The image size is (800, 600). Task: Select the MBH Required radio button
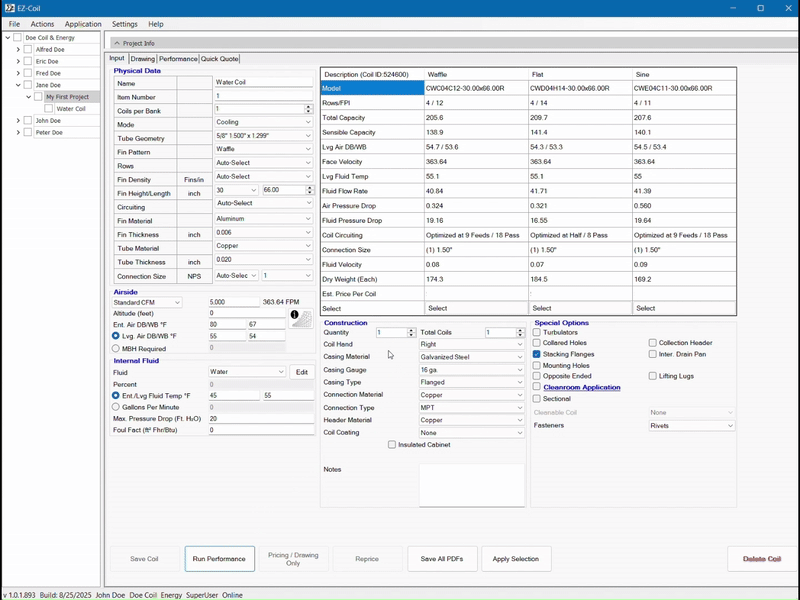pyautogui.click(x=116, y=348)
